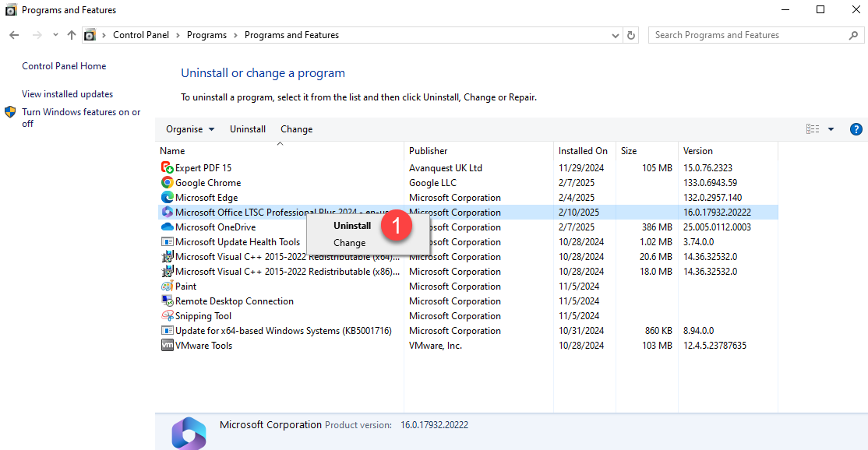Open the view options dropdown arrow
This screenshot has height=450, width=868.
coord(831,129)
